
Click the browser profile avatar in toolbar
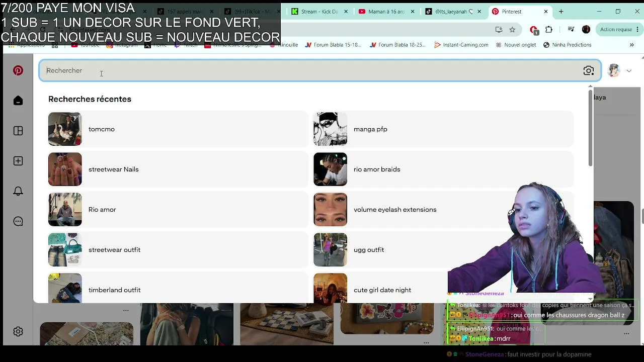point(586,30)
